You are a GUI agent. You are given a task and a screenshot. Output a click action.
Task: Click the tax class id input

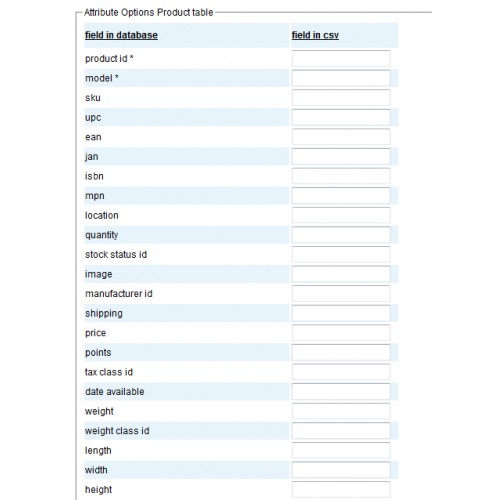coord(341,372)
